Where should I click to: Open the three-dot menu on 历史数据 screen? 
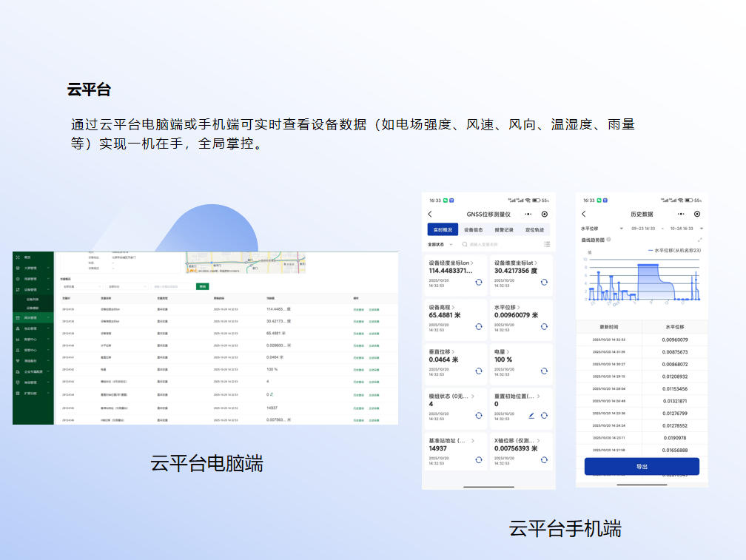tap(682, 214)
